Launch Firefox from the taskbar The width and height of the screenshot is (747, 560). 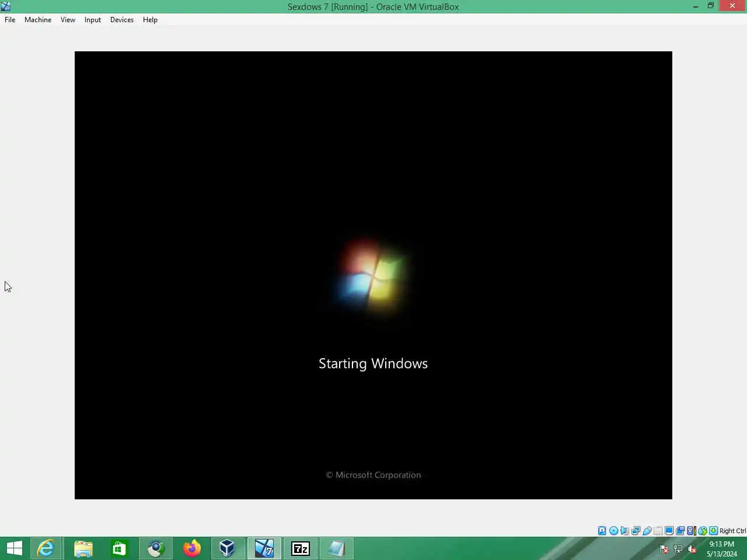pyautogui.click(x=191, y=548)
